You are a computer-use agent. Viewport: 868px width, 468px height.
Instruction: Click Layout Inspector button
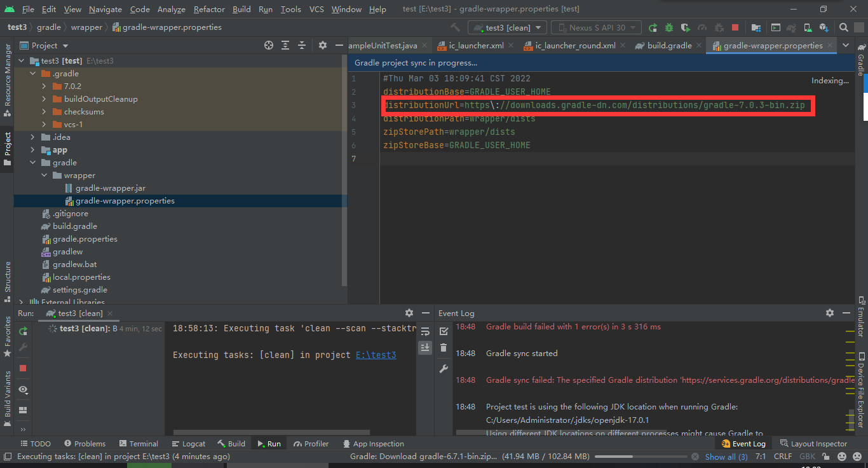pyautogui.click(x=814, y=444)
